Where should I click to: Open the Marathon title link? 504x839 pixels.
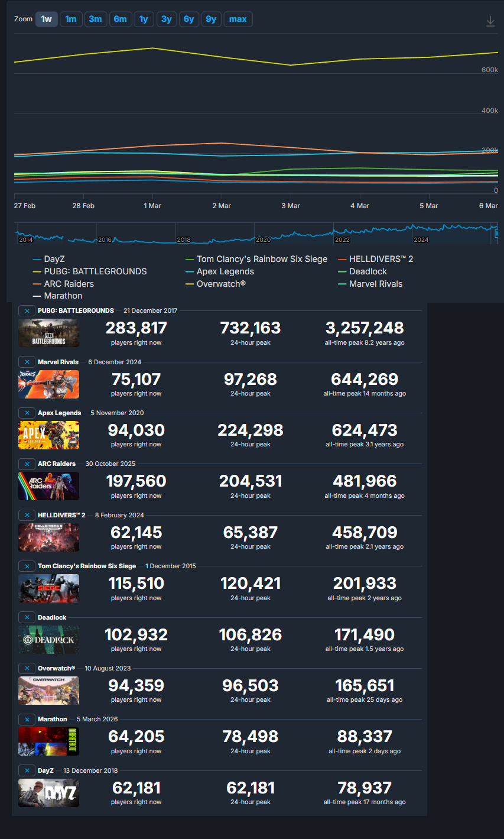53,719
